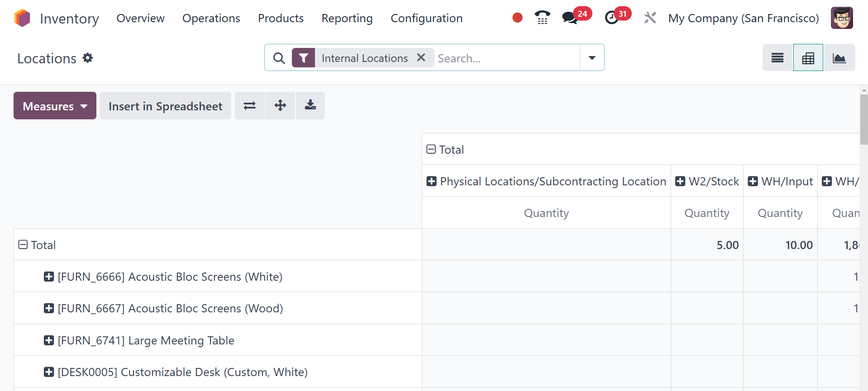Expand the W2/Stock column header
The image size is (868, 391).
point(680,181)
